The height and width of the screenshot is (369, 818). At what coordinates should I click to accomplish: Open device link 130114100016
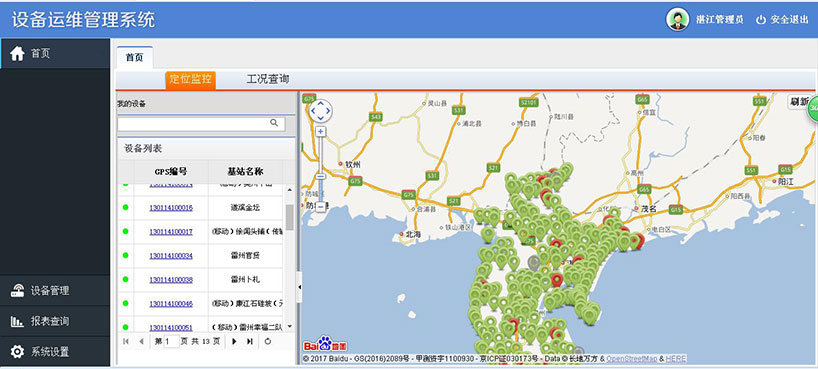(171, 208)
